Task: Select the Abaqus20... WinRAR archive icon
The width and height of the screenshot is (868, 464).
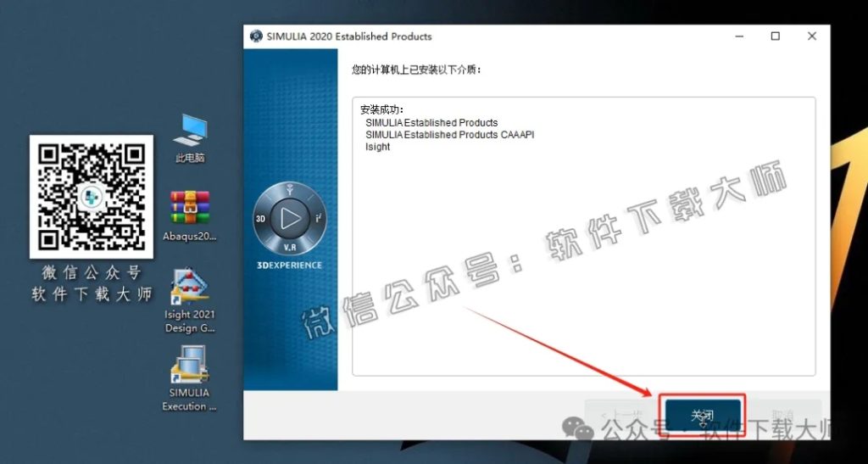Action: pyautogui.click(x=190, y=216)
